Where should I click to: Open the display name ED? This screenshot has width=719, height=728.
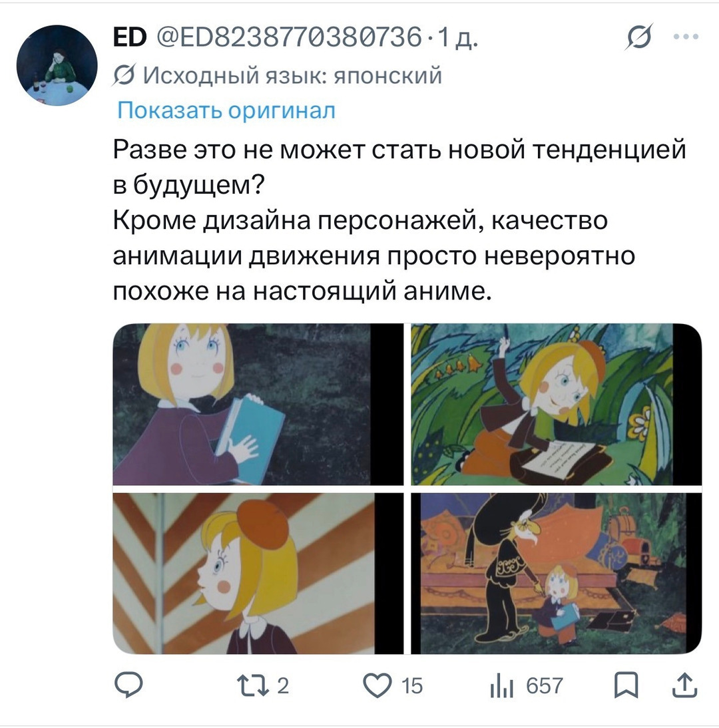130,37
